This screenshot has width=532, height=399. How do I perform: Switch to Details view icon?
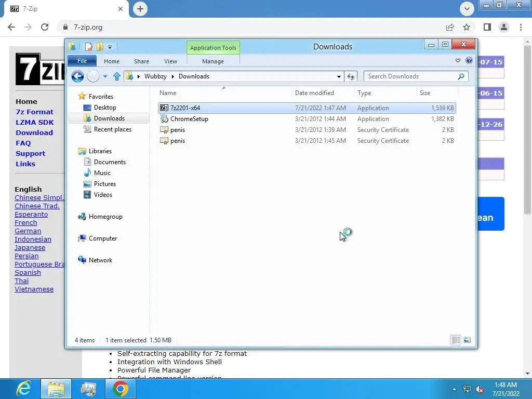[x=456, y=340]
